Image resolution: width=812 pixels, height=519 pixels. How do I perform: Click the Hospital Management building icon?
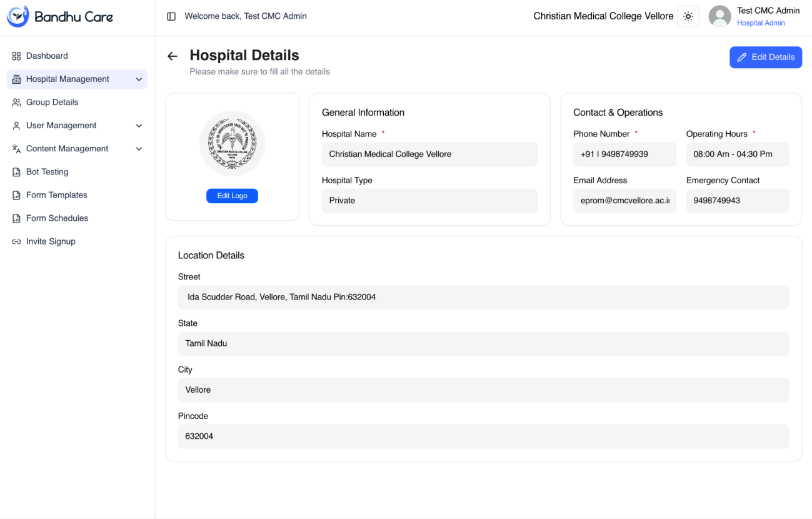[x=16, y=79]
